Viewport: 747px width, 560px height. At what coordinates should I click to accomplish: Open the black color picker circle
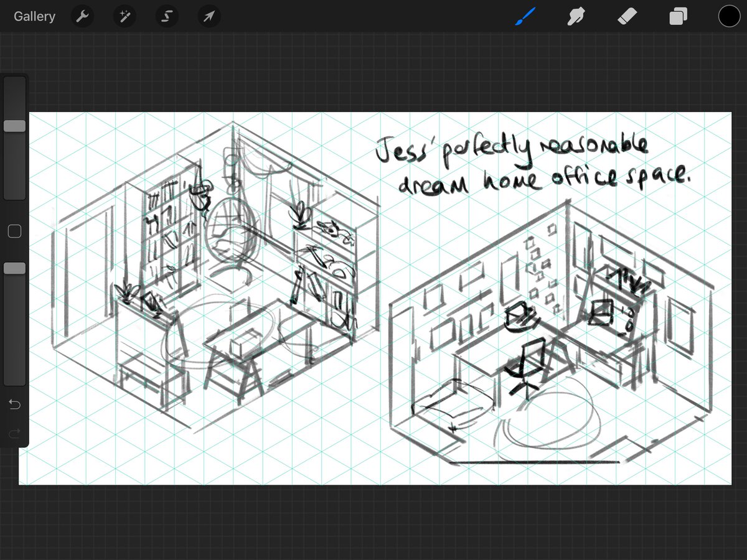click(729, 16)
